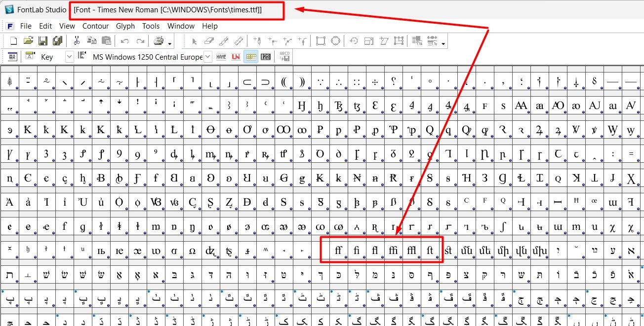This screenshot has width=644, height=326.
Task: Select the Euro sign € glyph cell
Action: point(28,178)
